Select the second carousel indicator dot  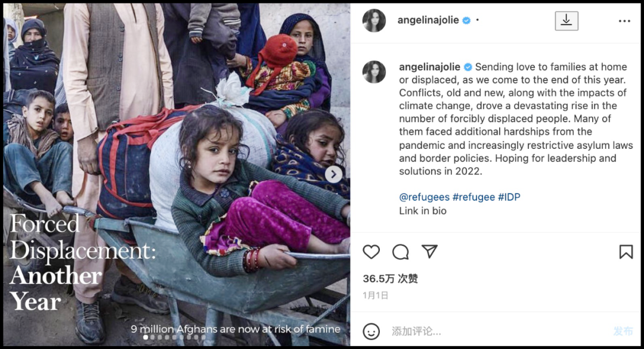click(153, 337)
